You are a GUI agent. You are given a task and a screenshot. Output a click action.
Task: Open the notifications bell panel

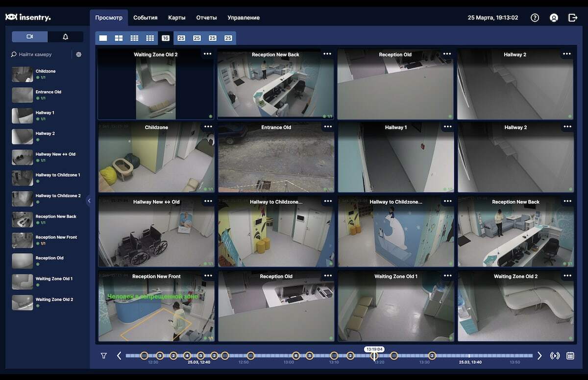(66, 36)
